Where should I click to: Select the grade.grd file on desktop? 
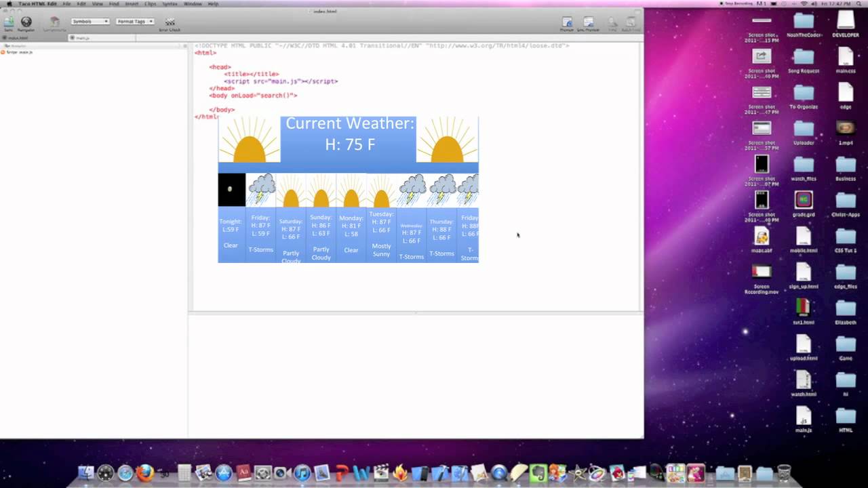pyautogui.click(x=804, y=203)
